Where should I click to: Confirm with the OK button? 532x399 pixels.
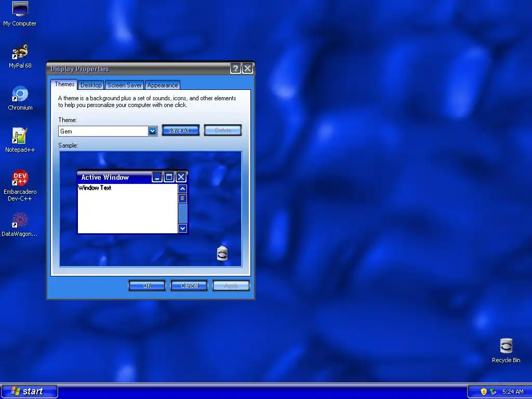tap(147, 286)
